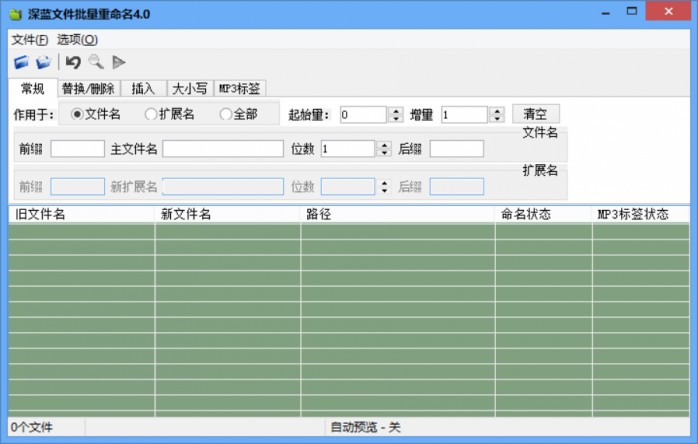Switch to the 替换/删除 tab
Image resolution: width=698 pixels, height=444 pixels.
pyautogui.click(x=89, y=89)
